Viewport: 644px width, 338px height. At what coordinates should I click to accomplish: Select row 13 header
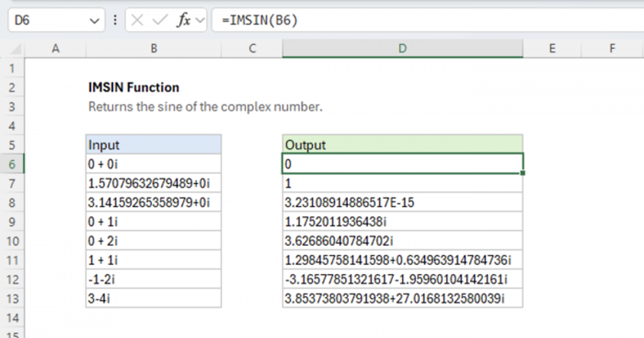click(x=13, y=299)
